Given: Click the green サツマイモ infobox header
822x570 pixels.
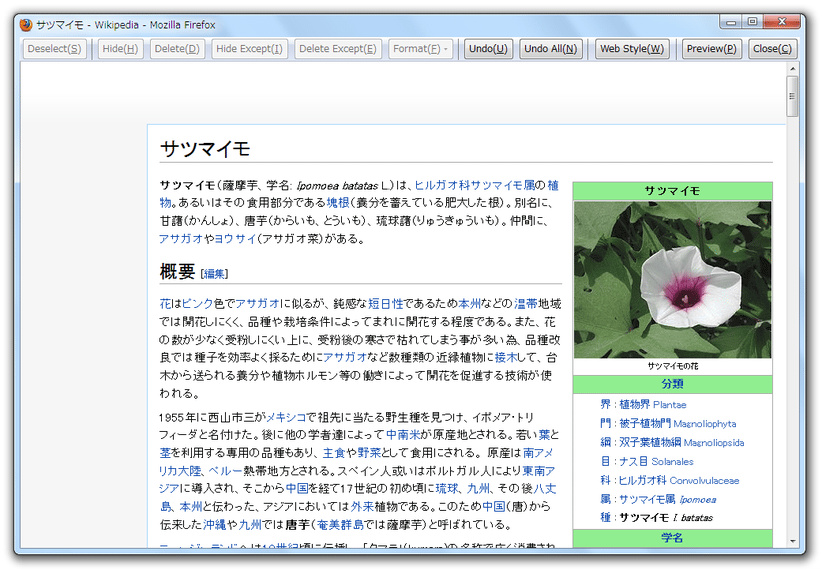Looking at the screenshot, I should [672, 191].
